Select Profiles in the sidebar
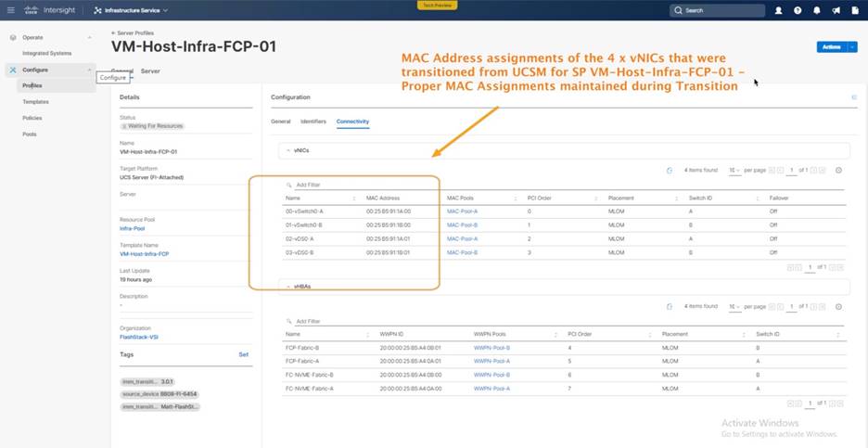 pyautogui.click(x=32, y=86)
